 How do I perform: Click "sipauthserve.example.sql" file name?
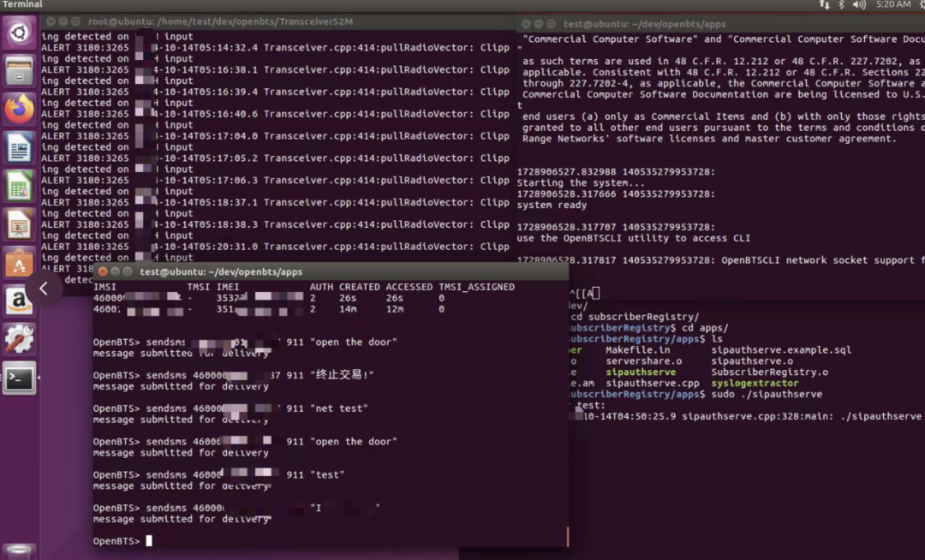tap(781, 350)
